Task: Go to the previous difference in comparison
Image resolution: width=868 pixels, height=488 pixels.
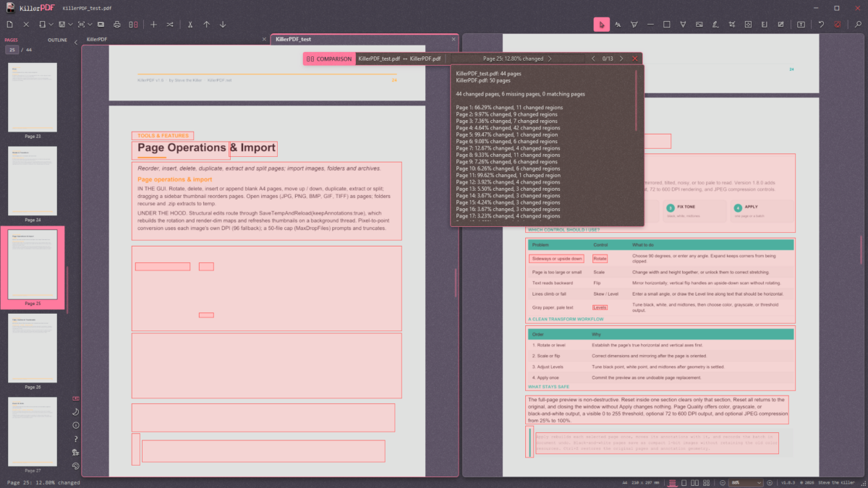Action: (594, 59)
